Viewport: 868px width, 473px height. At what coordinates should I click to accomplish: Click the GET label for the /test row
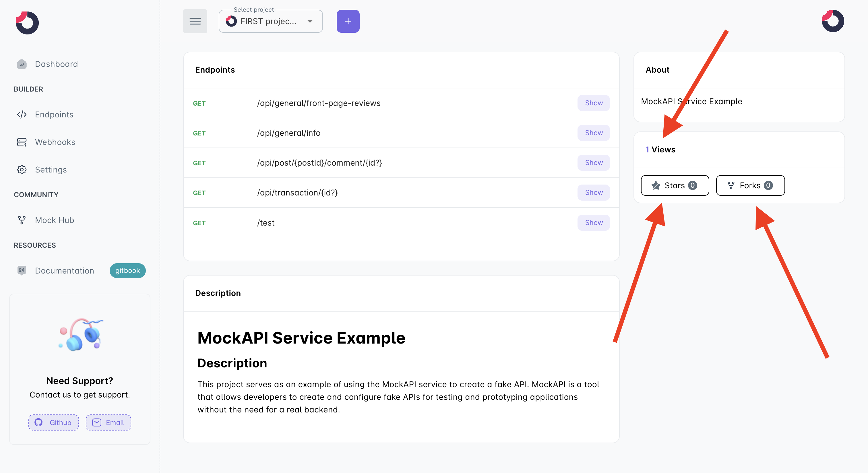coord(199,223)
